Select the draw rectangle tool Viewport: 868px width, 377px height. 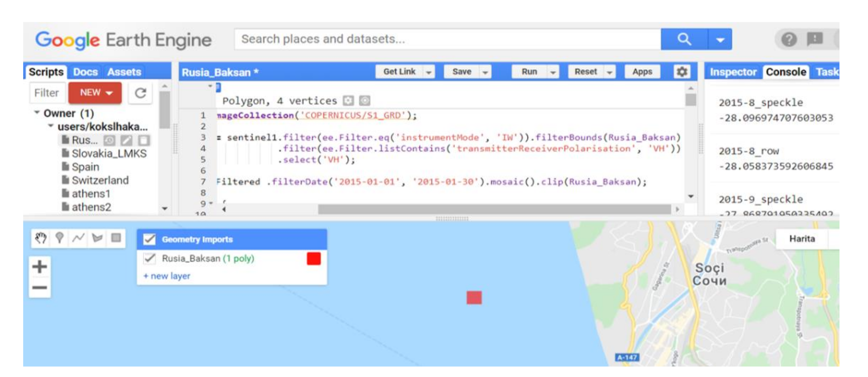pos(116,238)
